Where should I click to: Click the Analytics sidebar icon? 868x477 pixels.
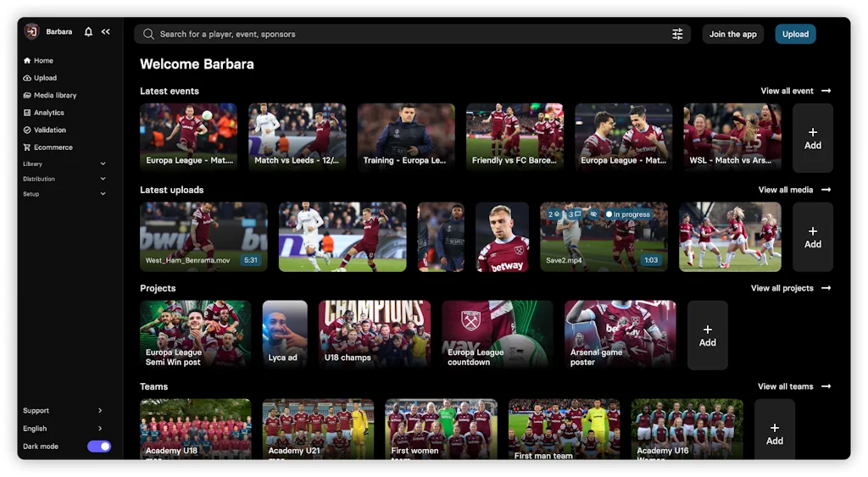27,113
